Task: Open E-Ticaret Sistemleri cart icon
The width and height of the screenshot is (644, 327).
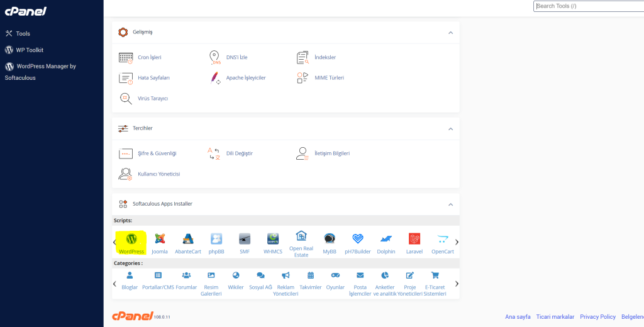Action: (x=435, y=275)
